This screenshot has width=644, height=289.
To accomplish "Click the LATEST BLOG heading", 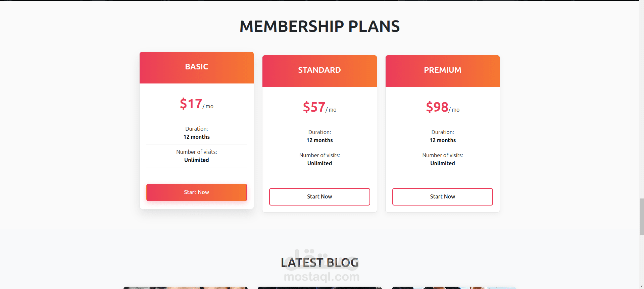I will [x=319, y=263].
